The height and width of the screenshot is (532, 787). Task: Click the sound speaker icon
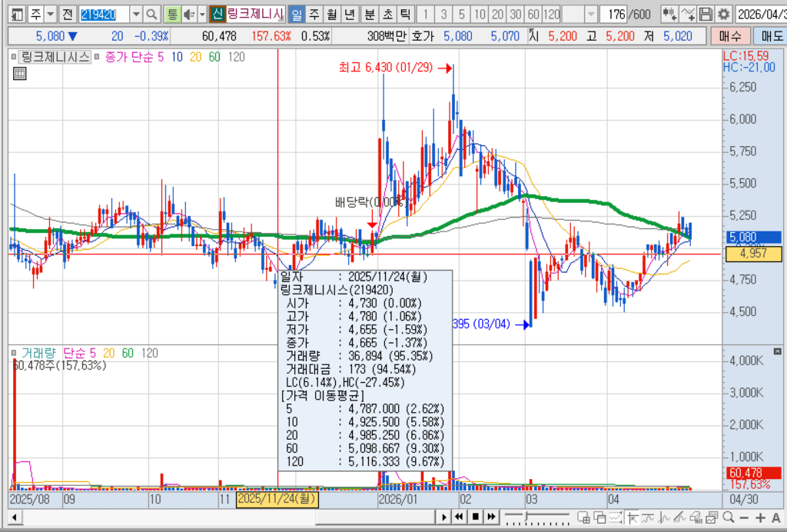click(x=189, y=14)
